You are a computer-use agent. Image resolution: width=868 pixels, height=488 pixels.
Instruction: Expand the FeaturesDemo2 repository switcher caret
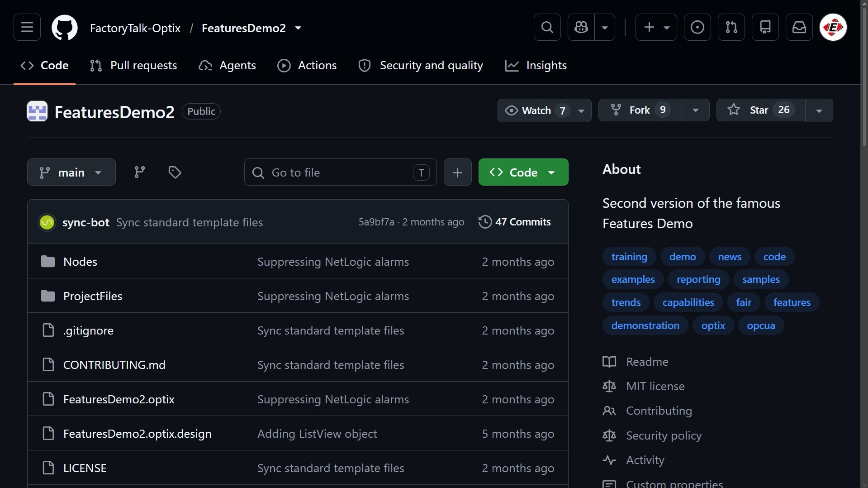click(298, 28)
